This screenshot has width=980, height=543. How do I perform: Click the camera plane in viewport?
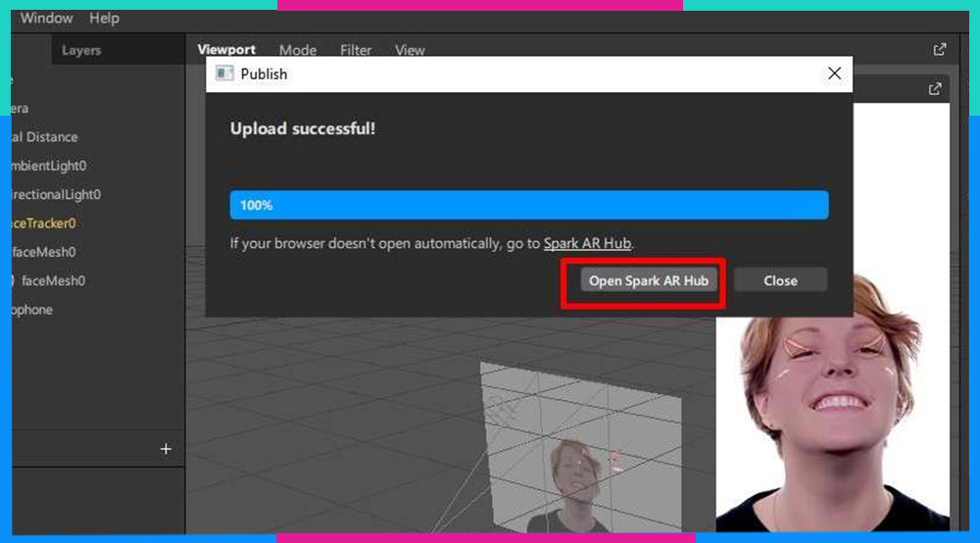(x=581, y=447)
